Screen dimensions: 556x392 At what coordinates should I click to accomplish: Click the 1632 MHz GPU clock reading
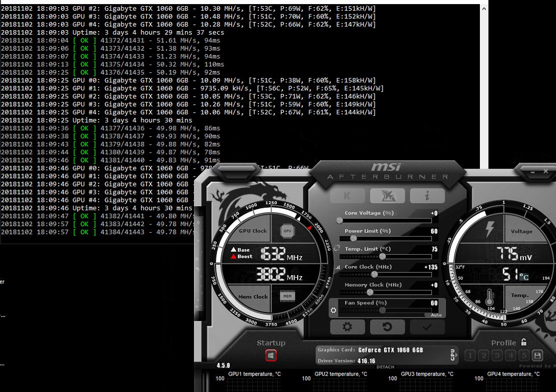[281, 254]
